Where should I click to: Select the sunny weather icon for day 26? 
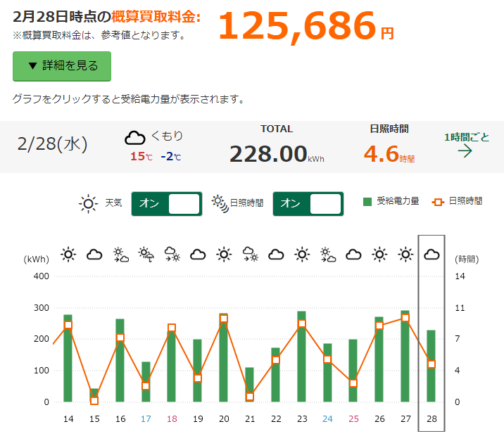pyautogui.click(x=379, y=255)
